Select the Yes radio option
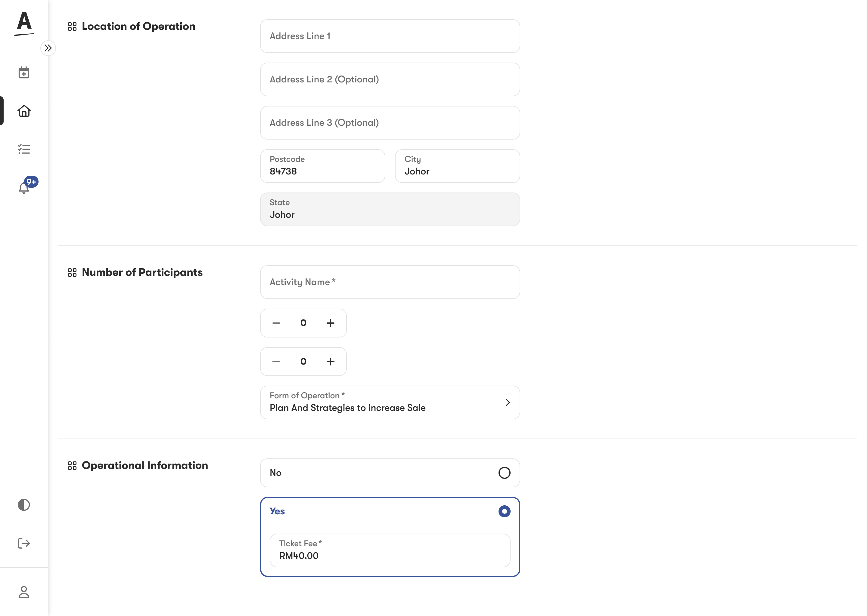Image resolution: width=867 pixels, height=616 pixels. click(504, 511)
